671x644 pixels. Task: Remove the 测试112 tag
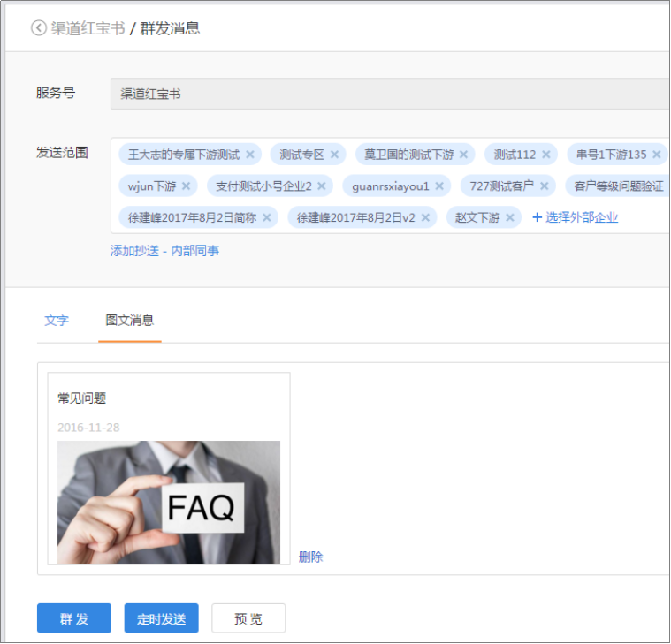coord(546,155)
